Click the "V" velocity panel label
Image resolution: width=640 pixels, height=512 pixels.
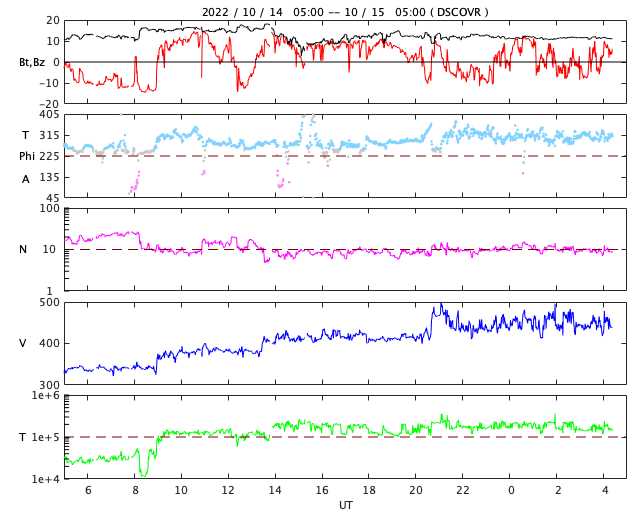(23, 343)
